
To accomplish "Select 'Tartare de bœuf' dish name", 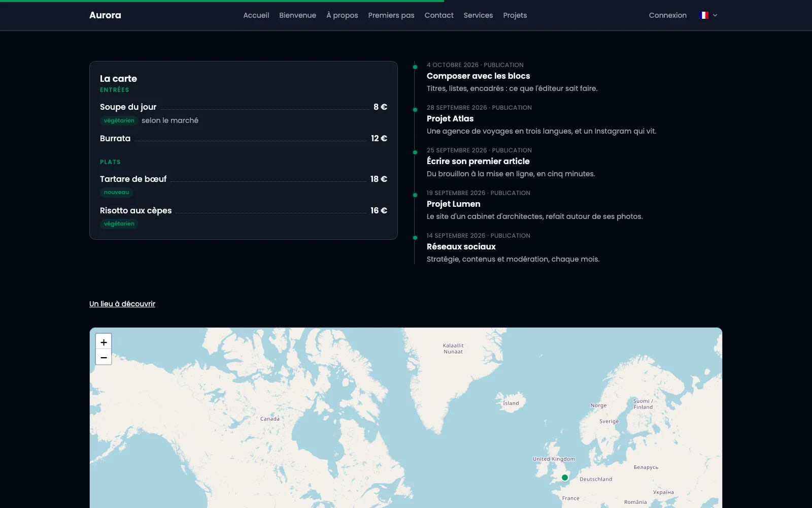I will [133, 179].
